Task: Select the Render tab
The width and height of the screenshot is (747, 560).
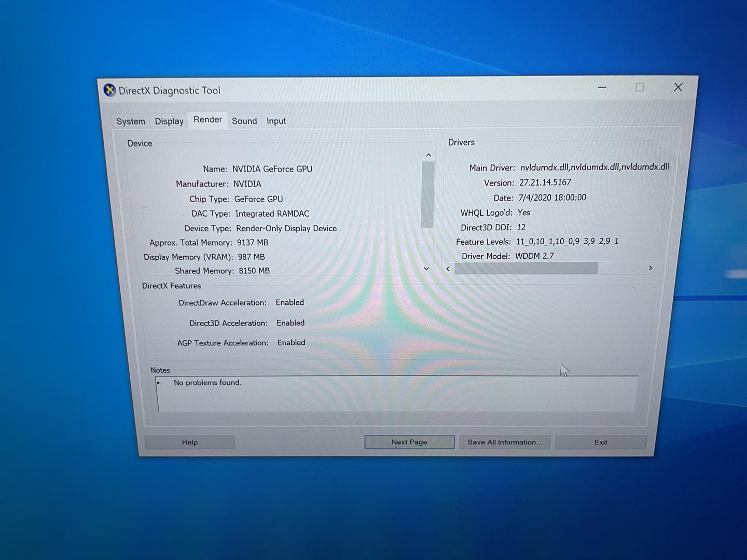Action: pyautogui.click(x=208, y=120)
